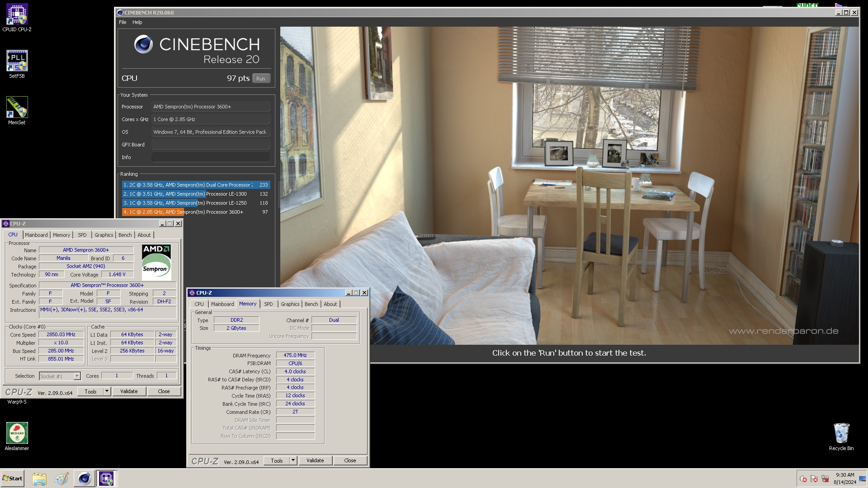
Task: Switch to CPU-Z via taskbar icon
Action: pos(107,479)
